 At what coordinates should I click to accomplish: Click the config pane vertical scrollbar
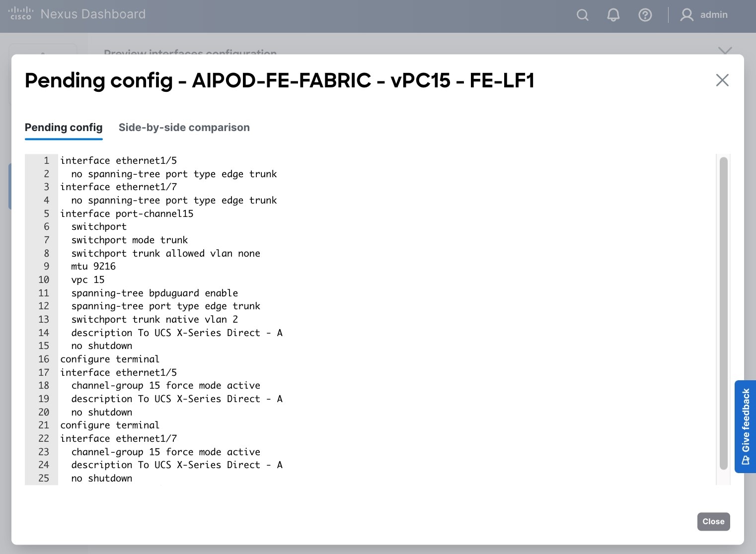pos(724,313)
